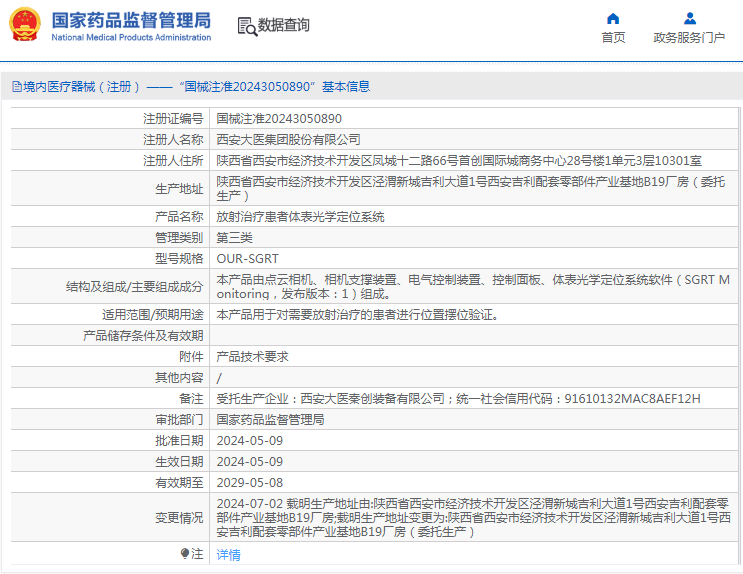Click the 产品名称 label

[x=179, y=217]
